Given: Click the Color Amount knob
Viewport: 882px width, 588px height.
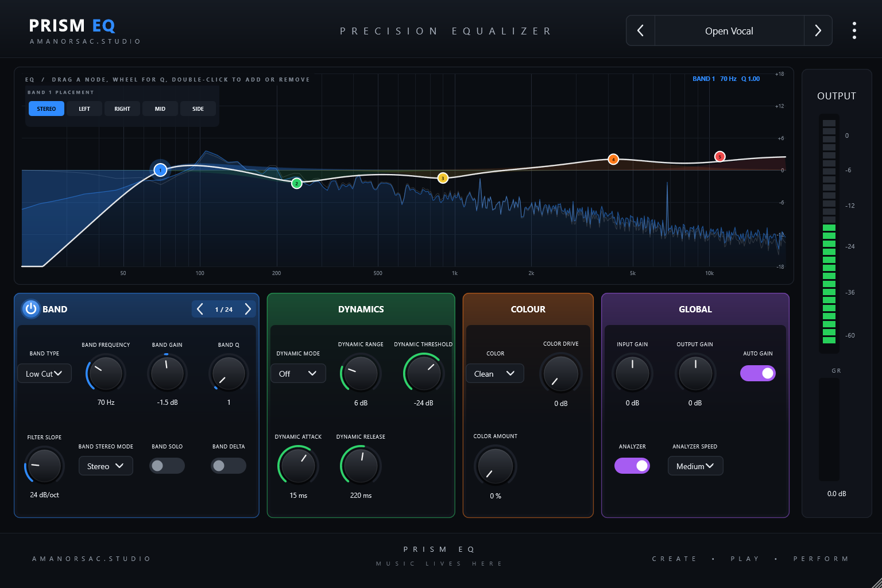Looking at the screenshot, I should click(495, 466).
